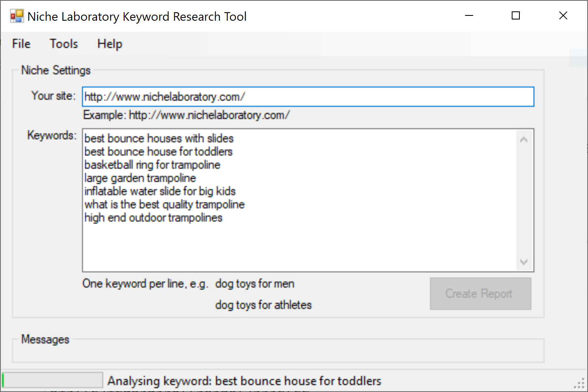This screenshot has width=588, height=392.
Task: Select keyword line 'high end outdoor trampolines'
Action: 154,218
